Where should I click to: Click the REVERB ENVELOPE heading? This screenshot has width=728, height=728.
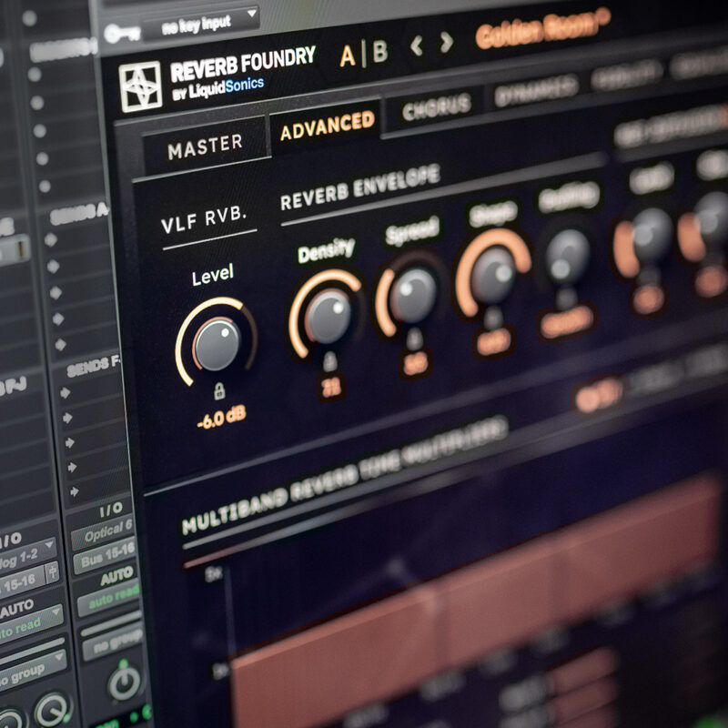point(360,187)
